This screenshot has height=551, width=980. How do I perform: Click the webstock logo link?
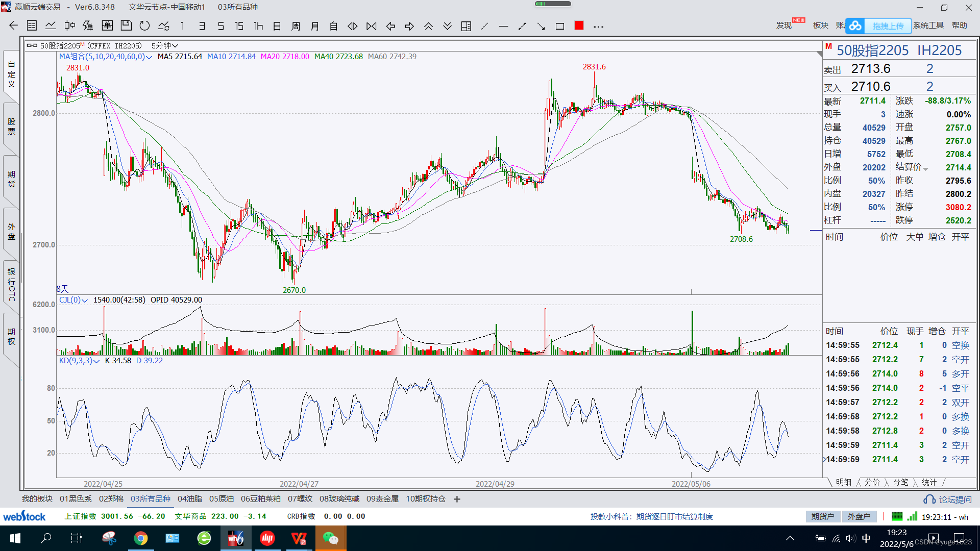pyautogui.click(x=24, y=516)
